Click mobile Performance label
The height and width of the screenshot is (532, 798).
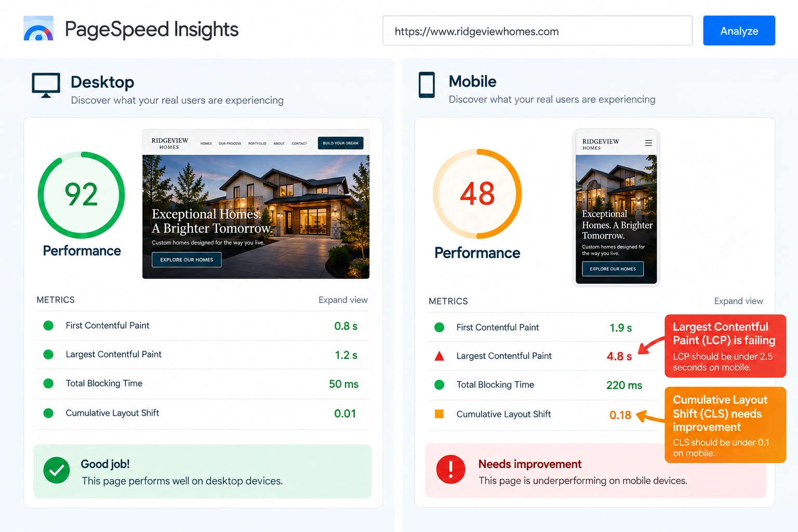[477, 253]
